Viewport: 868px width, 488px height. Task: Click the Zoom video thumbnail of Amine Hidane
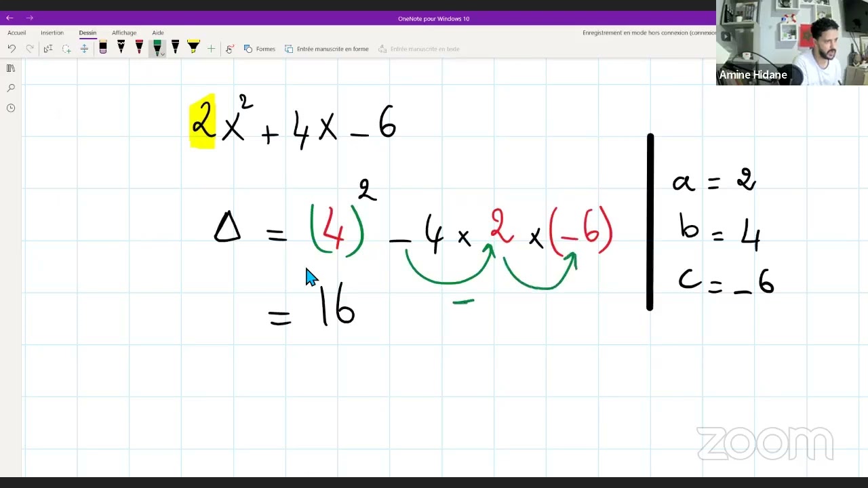792,42
